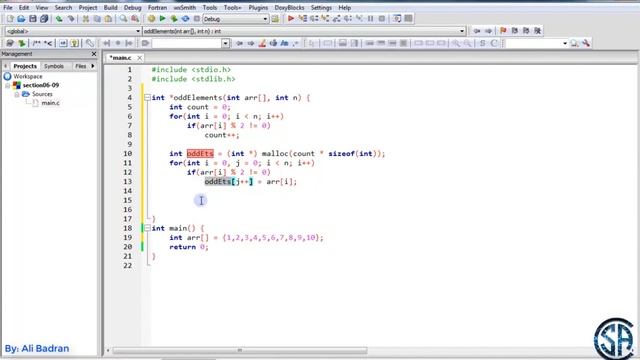
Task: Click the Build and run icon
Action: [174, 19]
